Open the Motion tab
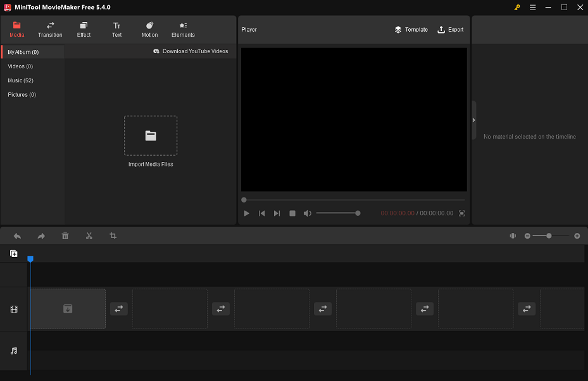 [x=149, y=30]
